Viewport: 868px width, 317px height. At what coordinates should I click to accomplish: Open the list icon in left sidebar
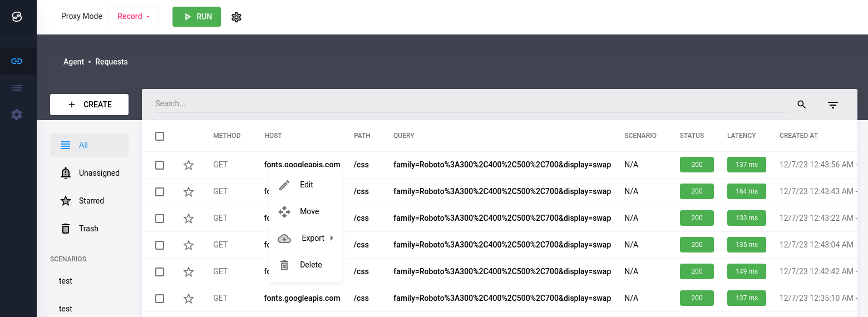tap(17, 88)
